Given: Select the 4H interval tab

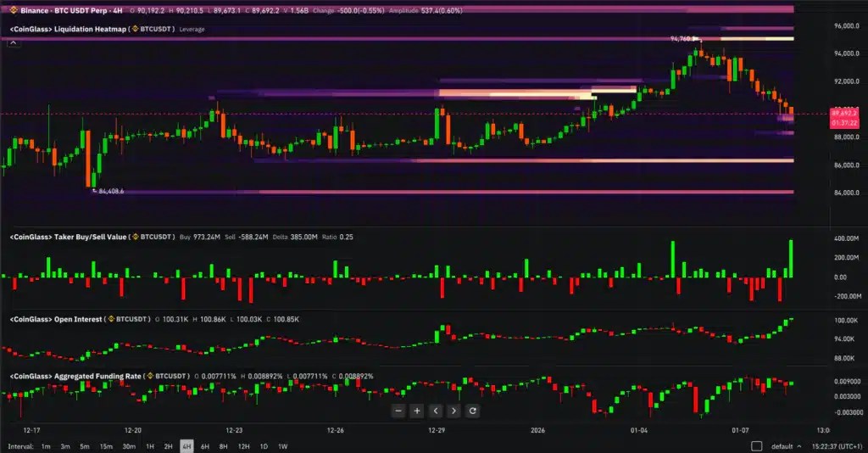Looking at the screenshot, I should click(x=186, y=446).
